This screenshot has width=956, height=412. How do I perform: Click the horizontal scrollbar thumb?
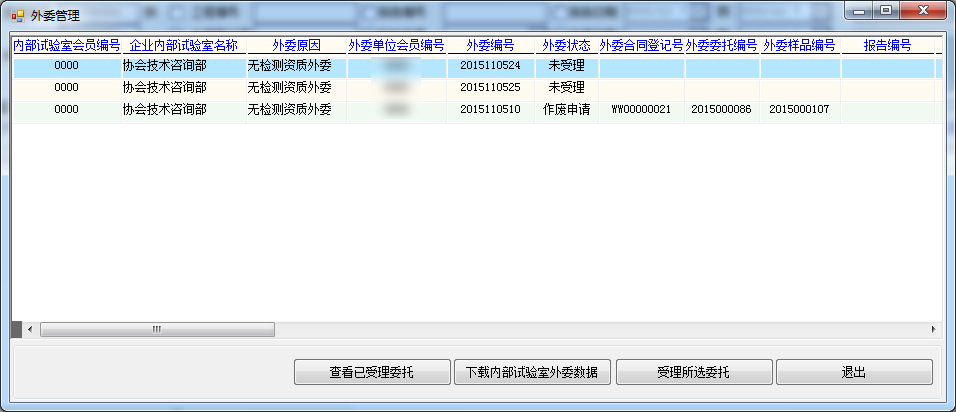[x=156, y=329]
